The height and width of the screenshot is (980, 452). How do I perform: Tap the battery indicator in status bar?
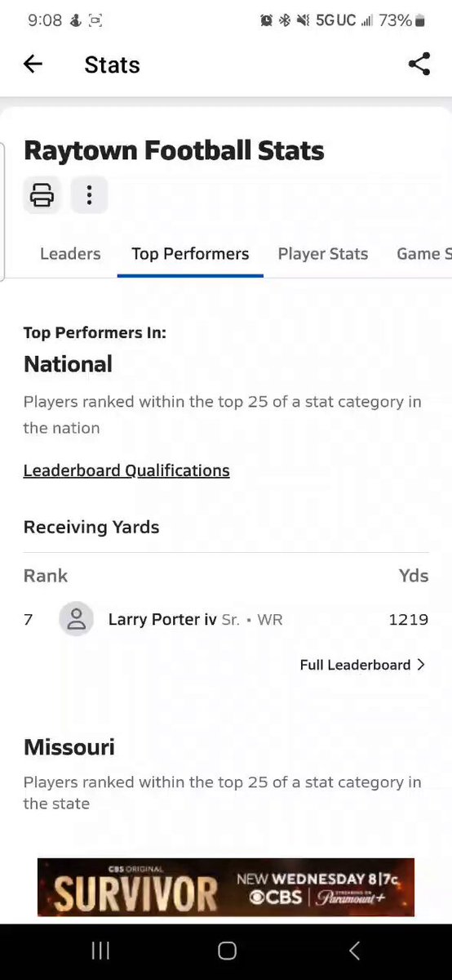419,20
